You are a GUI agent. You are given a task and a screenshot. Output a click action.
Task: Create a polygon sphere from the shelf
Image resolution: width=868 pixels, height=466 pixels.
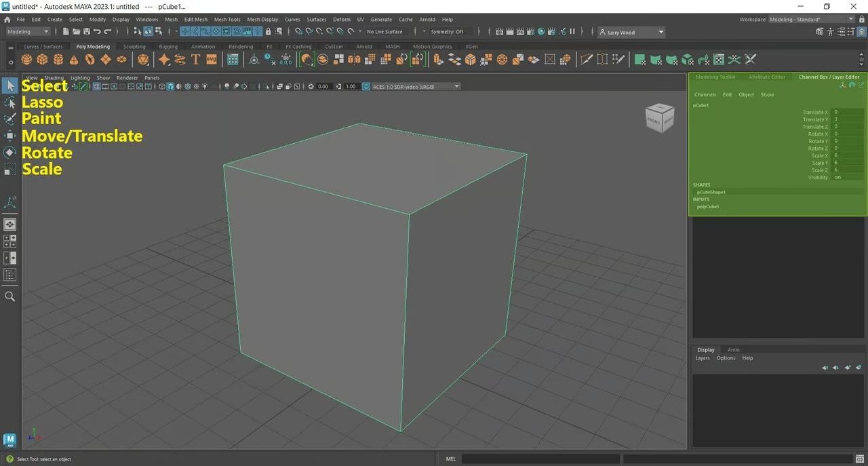click(x=26, y=60)
